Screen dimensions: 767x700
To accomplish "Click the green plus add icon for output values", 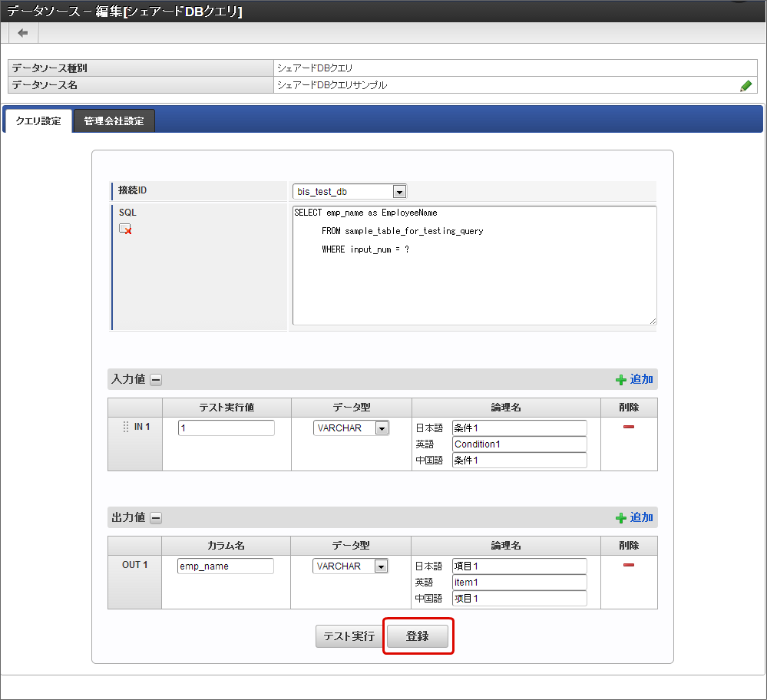I will [621, 518].
